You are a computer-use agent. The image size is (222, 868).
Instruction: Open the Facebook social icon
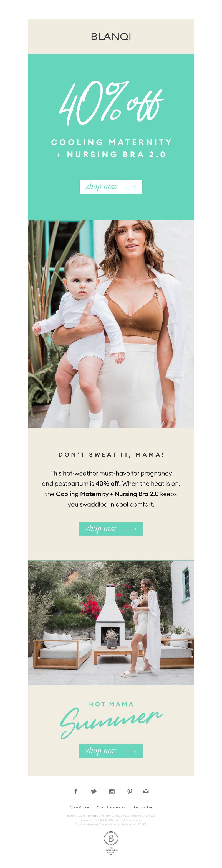(75, 791)
